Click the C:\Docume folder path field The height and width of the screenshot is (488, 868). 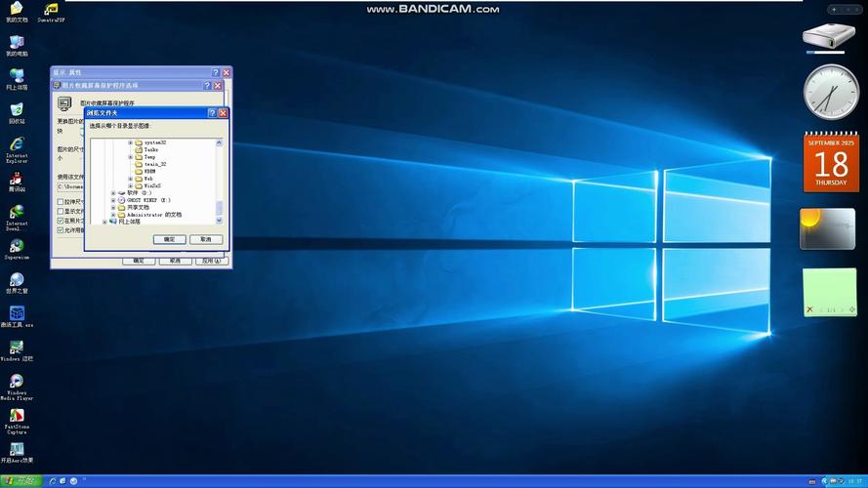70,187
